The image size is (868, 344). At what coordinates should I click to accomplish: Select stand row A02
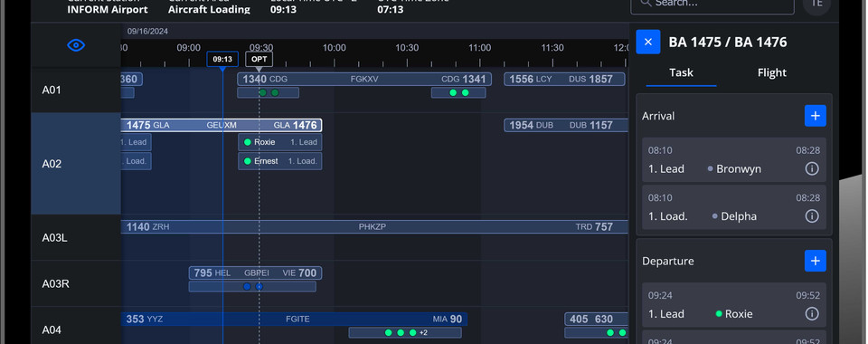coord(76,164)
